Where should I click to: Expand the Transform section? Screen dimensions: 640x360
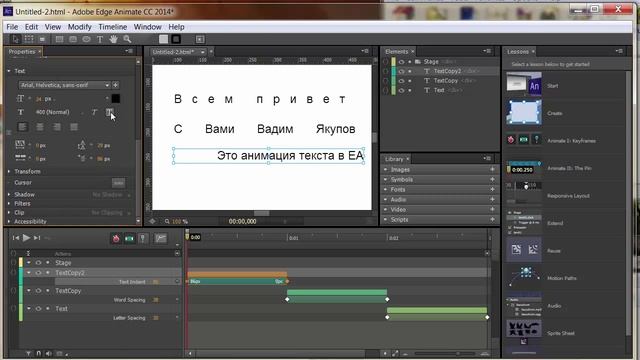pyautogui.click(x=9, y=171)
